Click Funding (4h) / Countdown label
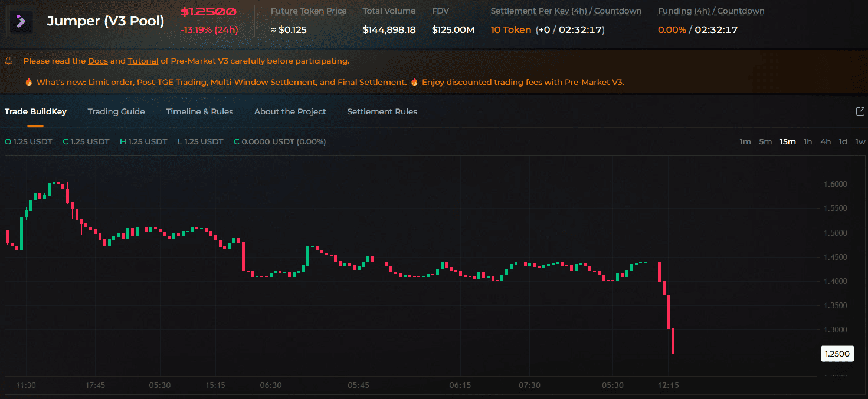The height and width of the screenshot is (399, 868). pos(711,11)
